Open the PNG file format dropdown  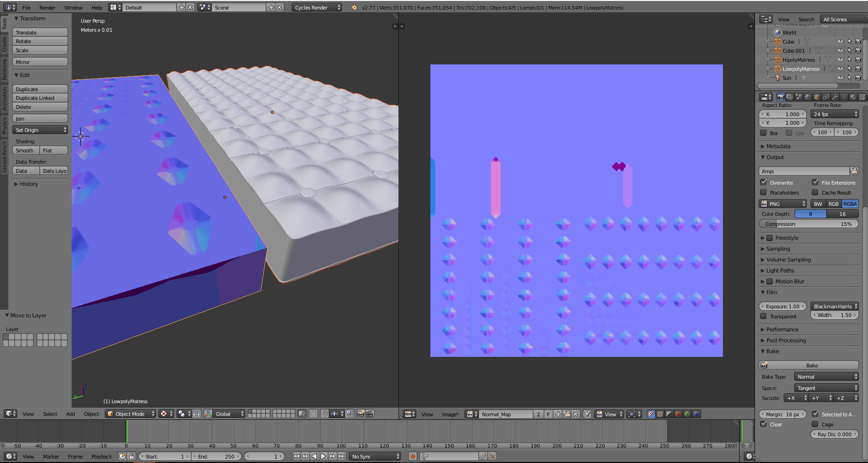click(783, 204)
